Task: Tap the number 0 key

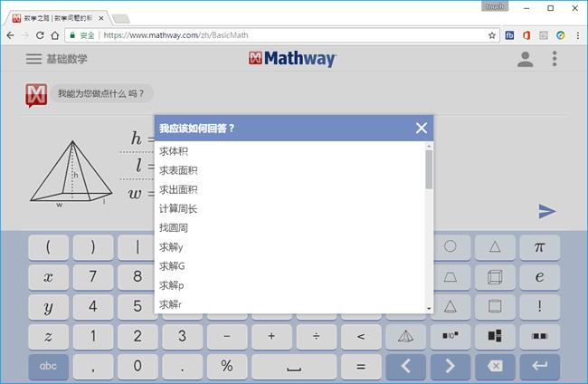Action: (138, 367)
